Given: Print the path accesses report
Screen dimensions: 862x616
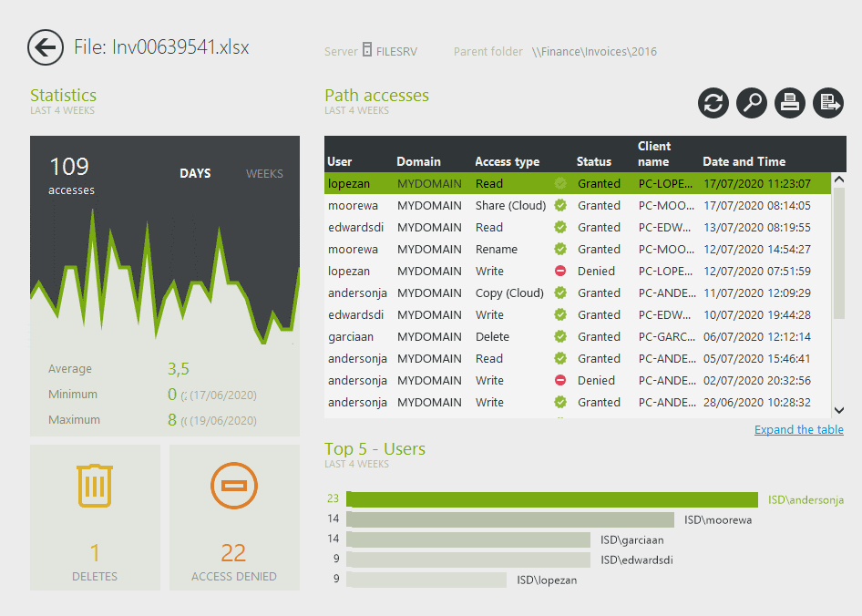Looking at the screenshot, I should coord(790,103).
